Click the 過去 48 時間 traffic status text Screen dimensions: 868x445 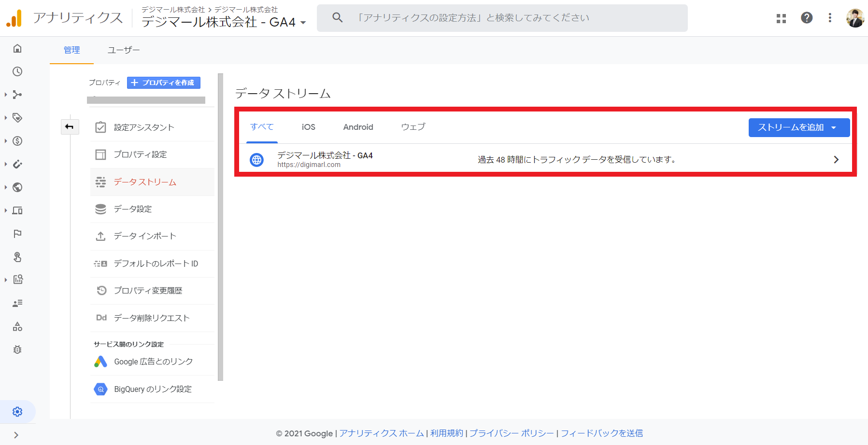(x=577, y=160)
